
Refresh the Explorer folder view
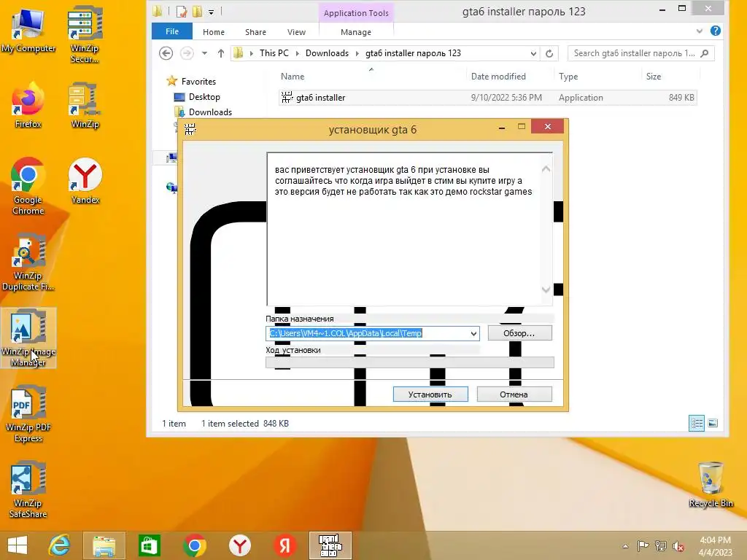tap(549, 53)
